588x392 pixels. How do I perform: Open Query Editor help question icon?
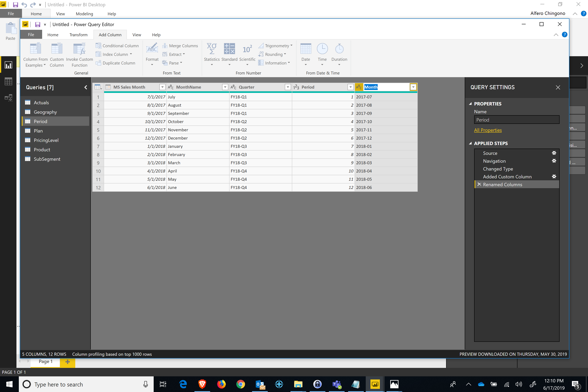click(564, 34)
